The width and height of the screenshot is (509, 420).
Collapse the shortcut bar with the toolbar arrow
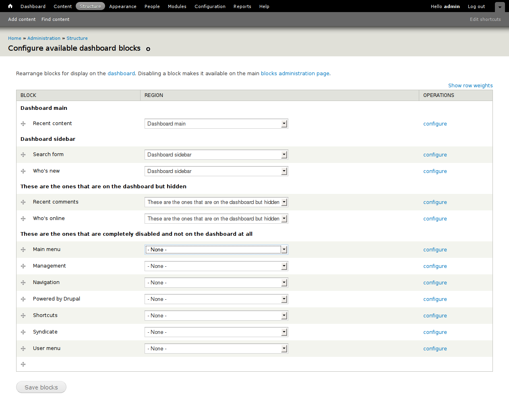500,7
